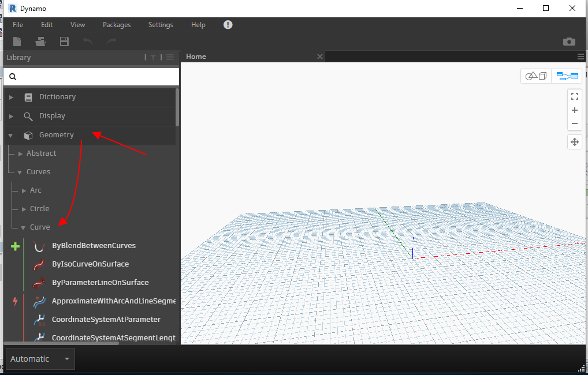Open the Packages menu
The width and height of the screenshot is (588, 375).
[x=117, y=25]
